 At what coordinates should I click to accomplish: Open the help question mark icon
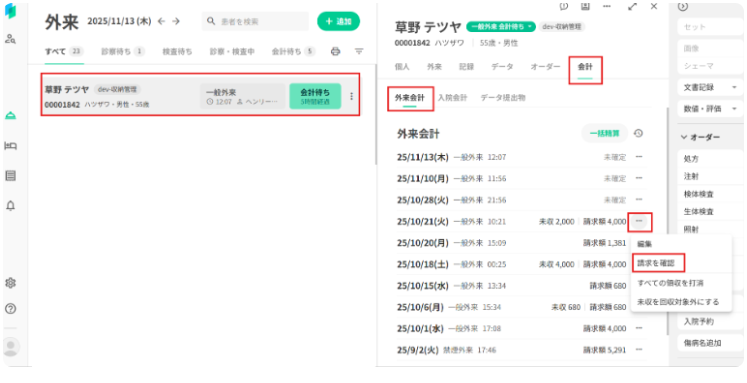point(10,309)
